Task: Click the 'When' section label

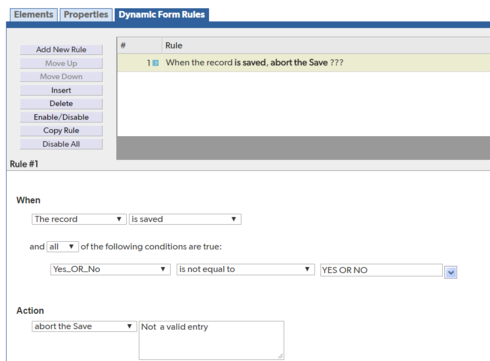Action: 28,200
